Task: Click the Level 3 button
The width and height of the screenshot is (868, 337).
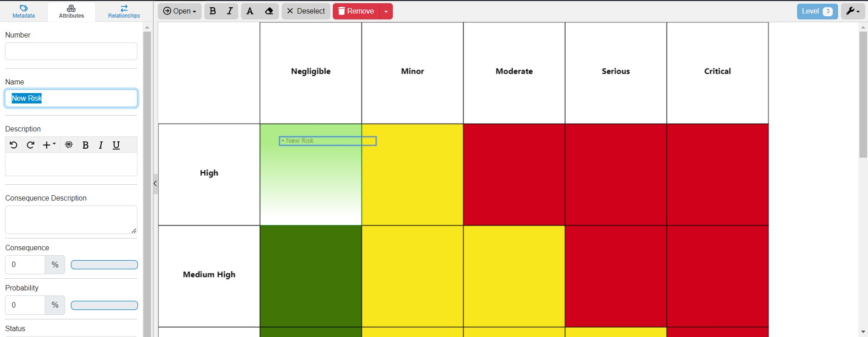Action: pyautogui.click(x=817, y=11)
